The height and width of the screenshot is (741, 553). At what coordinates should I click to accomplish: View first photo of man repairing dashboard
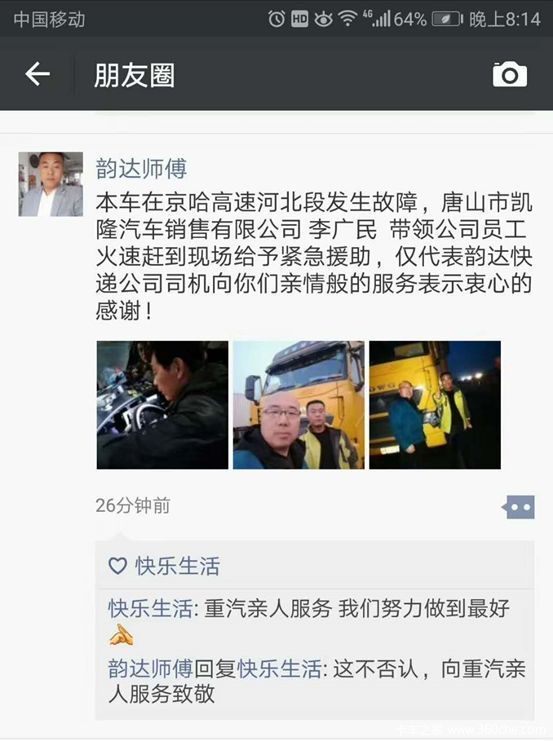pyautogui.click(x=162, y=405)
